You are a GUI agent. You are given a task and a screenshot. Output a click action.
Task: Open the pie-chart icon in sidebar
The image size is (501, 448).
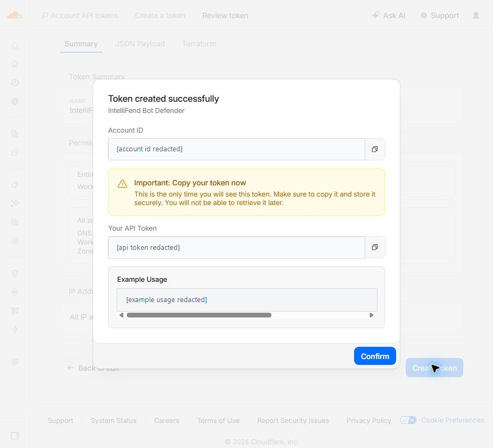[x=15, y=152]
